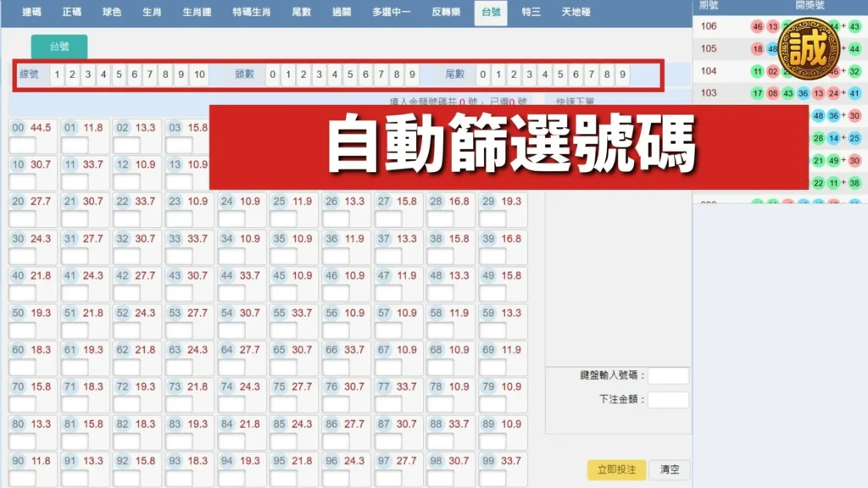Screen dimensions: 868x488
Task: Click amount box under number 40
Action: point(23,294)
